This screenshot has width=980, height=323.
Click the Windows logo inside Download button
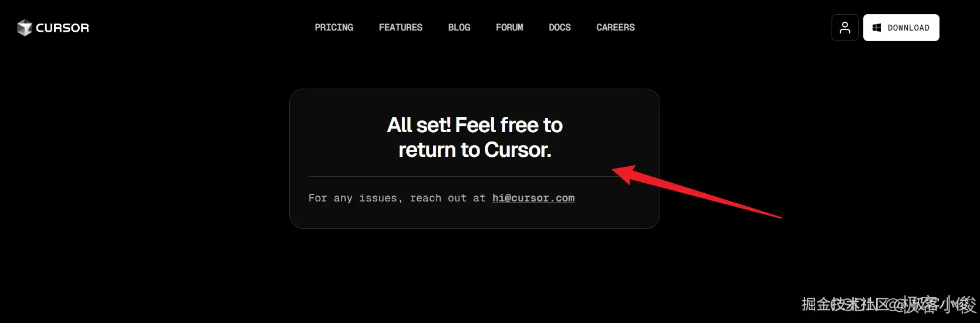pyautogui.click(x=877, y=28)
